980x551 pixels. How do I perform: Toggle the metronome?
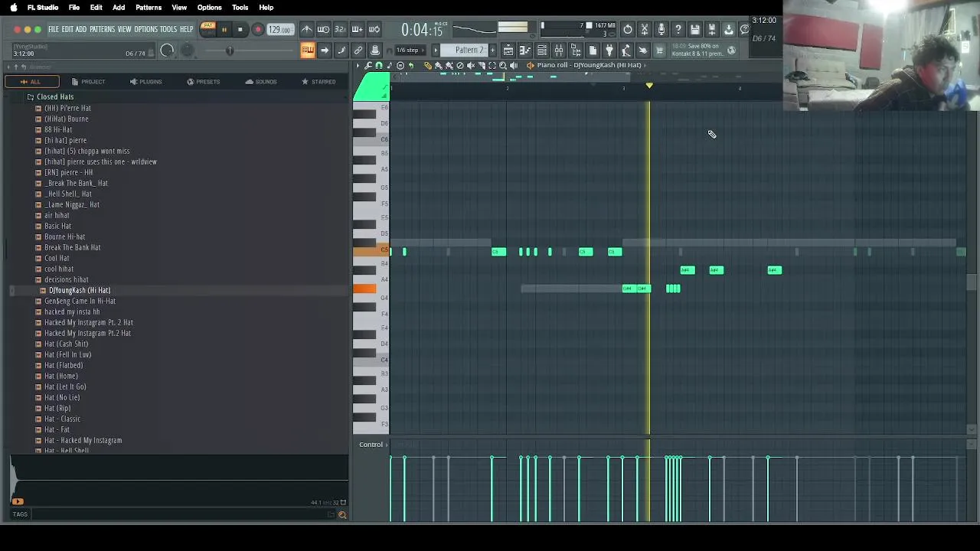pos(306,29)
